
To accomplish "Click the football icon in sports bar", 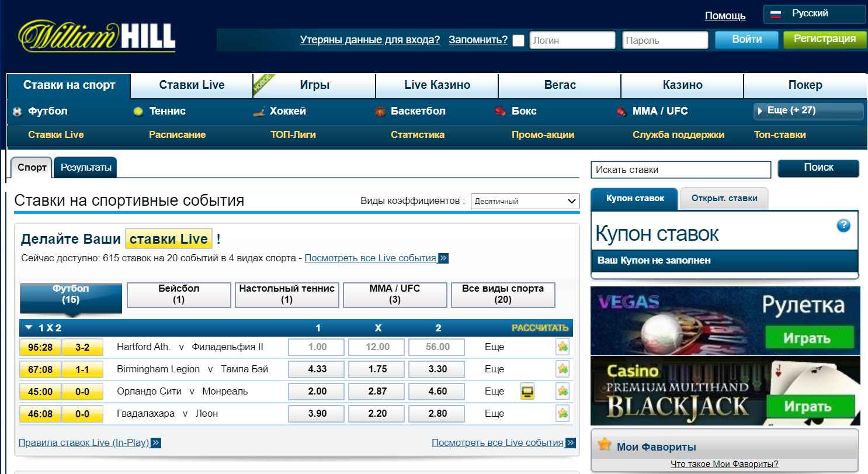I will 16,111.
